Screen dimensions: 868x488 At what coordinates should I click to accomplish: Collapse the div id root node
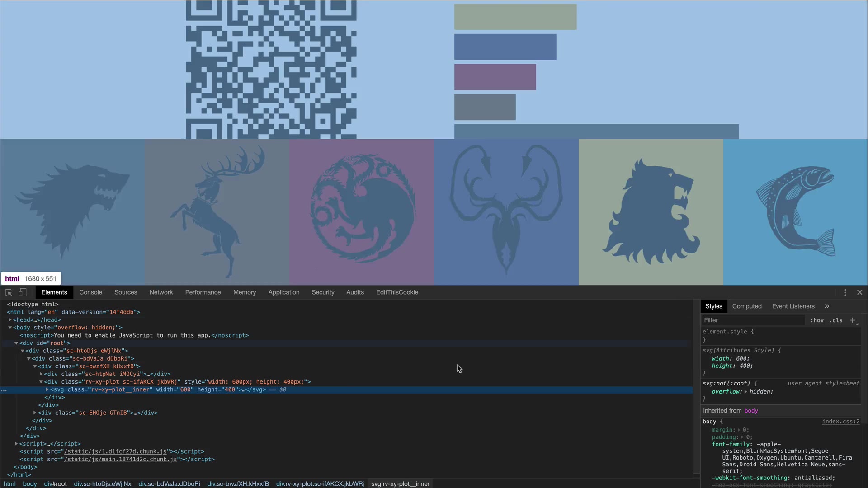pyautogui.click(x=16, y=343)
